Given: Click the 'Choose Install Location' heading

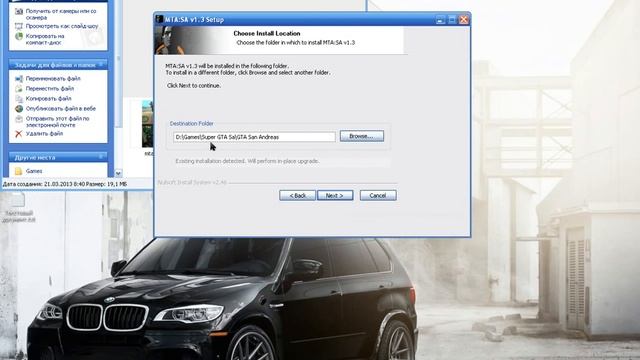Looking at the screenshot, I should (267, 33).
